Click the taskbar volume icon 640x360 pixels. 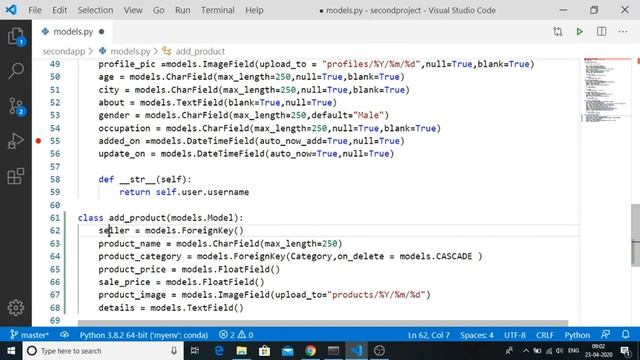pyautogui.click(x=559, y=351)
